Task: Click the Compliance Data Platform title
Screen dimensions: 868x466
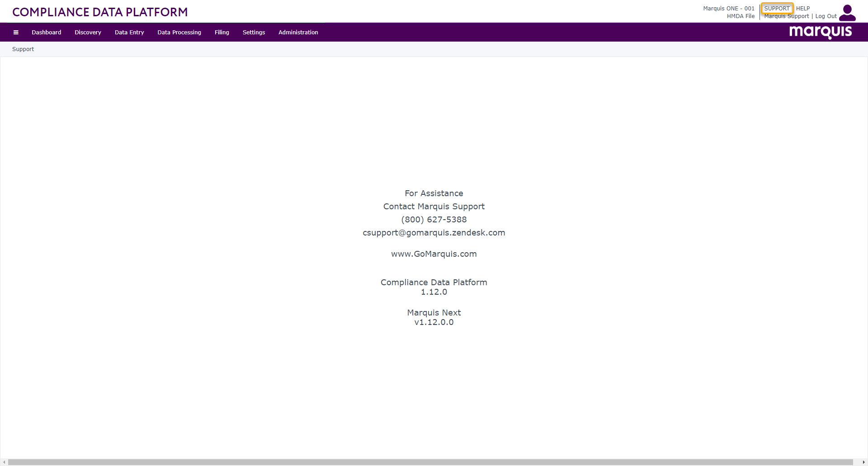Action: pyautogui.click(x=100, y=12)
